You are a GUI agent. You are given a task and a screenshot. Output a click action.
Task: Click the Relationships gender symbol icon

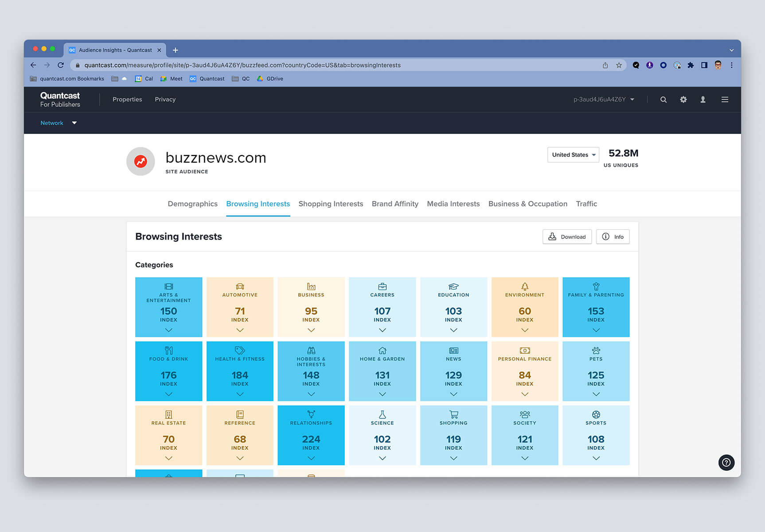click(311, 414)
